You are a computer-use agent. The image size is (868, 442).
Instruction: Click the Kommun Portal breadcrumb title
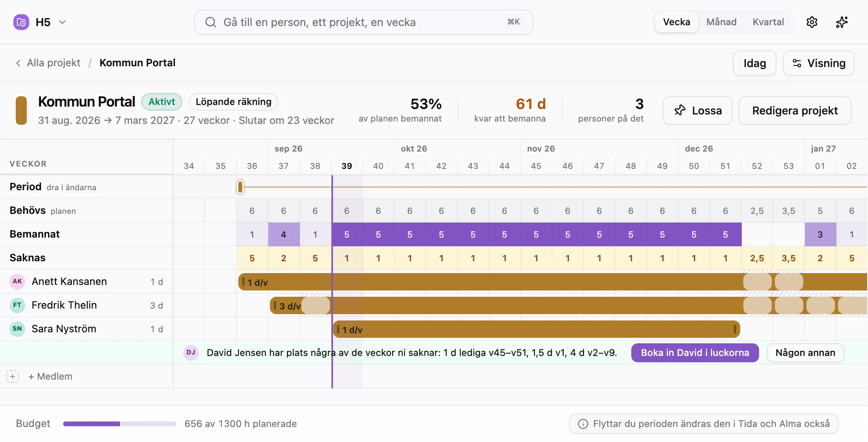tap(137, 63)
